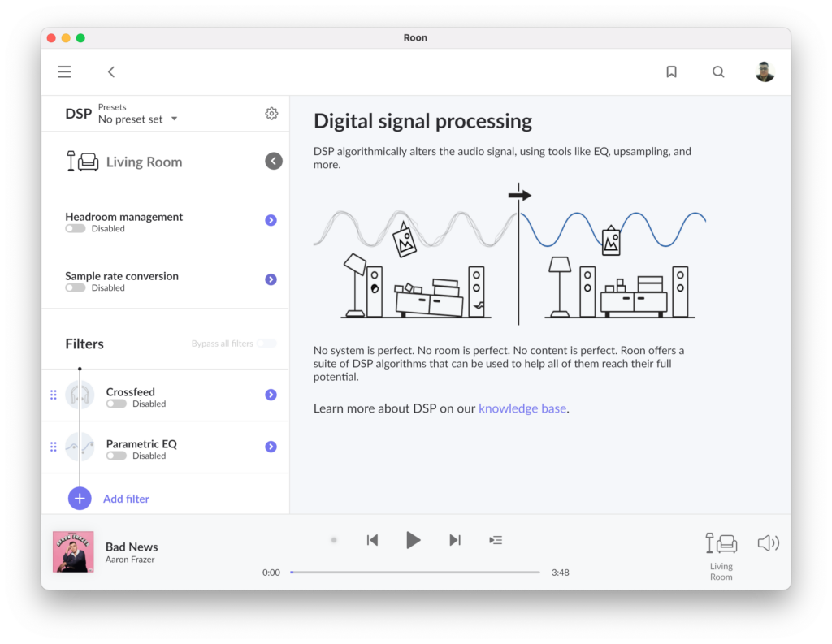Open DSP settings gear icon

271,114
